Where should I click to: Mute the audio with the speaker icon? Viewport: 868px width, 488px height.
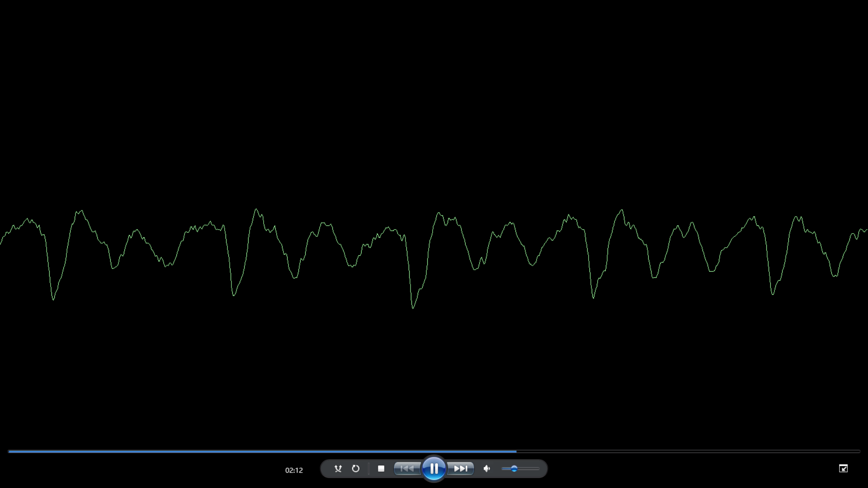pyautogui.click(x=487, y=469)
